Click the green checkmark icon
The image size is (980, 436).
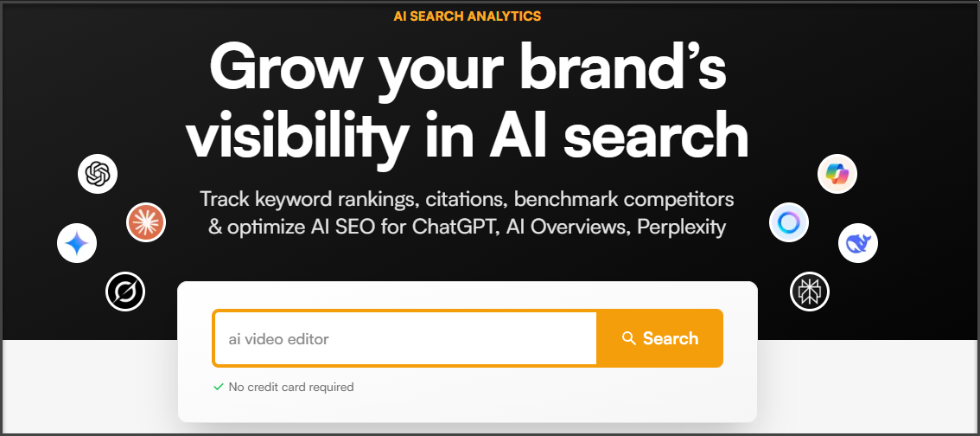point(219,388)
